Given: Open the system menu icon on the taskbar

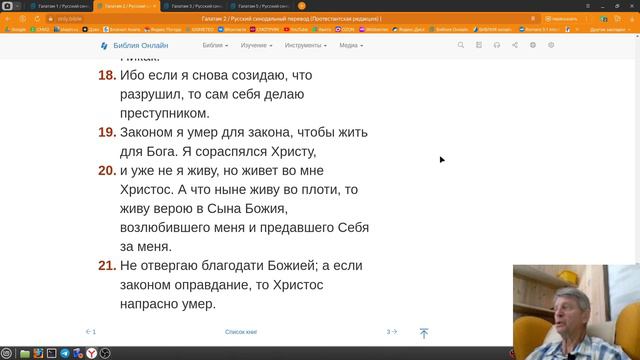Looking at the screenshot, I should [6, 353].
